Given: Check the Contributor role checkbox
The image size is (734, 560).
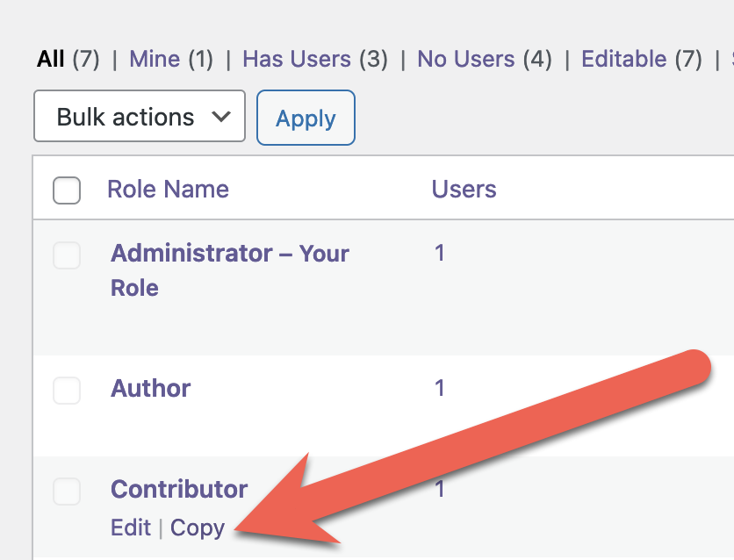Looking at the screenshot, I should (x=67, y=492).
